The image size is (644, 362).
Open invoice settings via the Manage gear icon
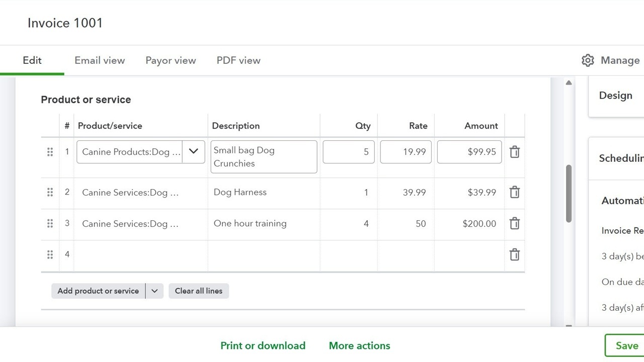click(588, 60)
